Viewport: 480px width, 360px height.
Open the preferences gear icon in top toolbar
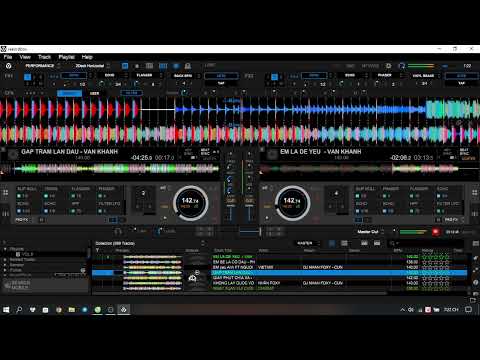[x=388, y=66]
